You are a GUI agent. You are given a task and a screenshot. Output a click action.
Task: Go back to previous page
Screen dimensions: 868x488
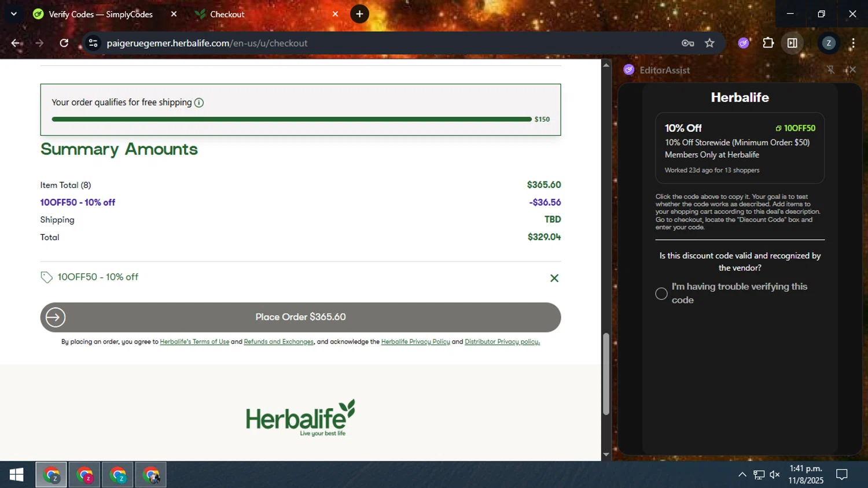pos(16,43)
